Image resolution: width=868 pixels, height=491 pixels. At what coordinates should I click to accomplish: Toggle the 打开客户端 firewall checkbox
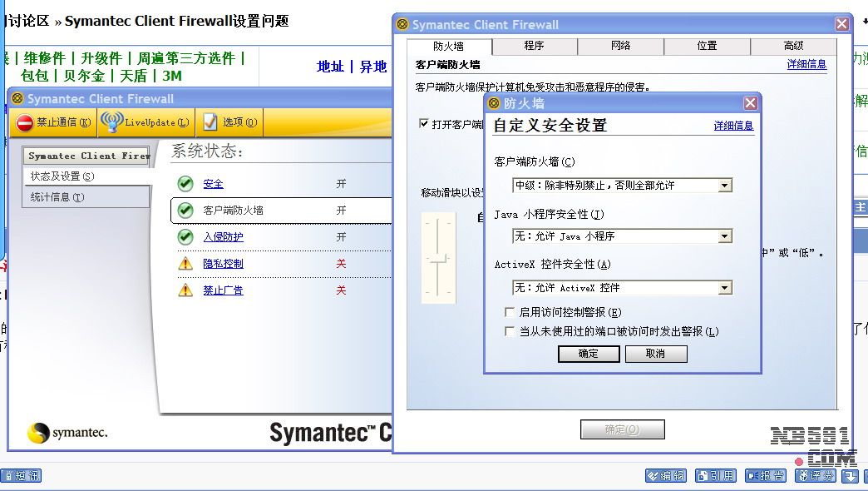point(424,124)
